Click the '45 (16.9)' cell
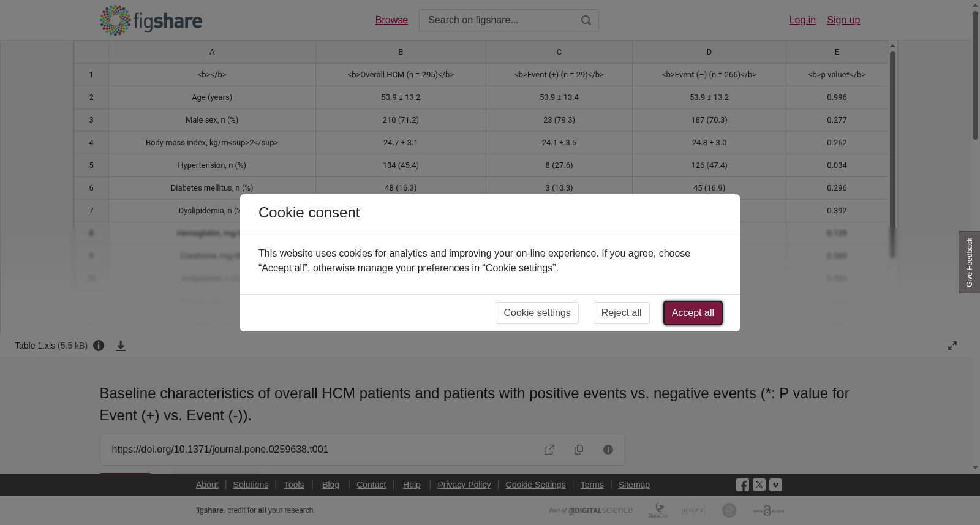 coord(709,188)
